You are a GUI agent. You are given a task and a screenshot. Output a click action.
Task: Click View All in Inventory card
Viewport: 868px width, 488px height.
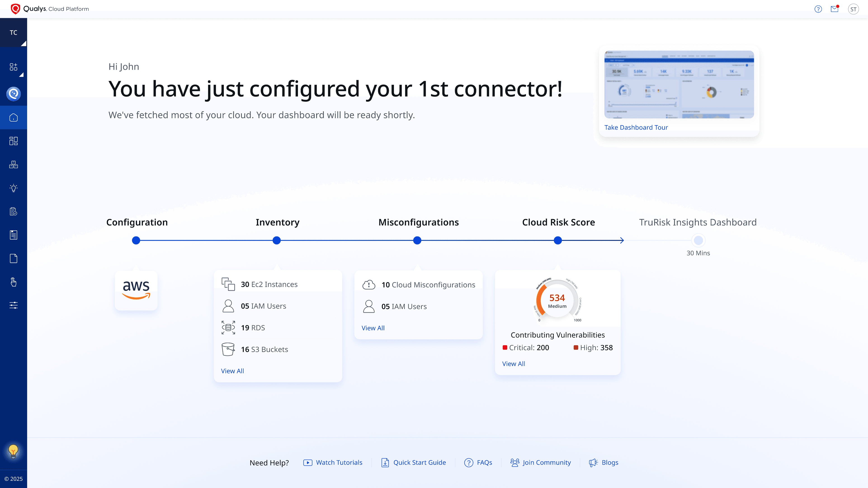click(x=233, y=371)
